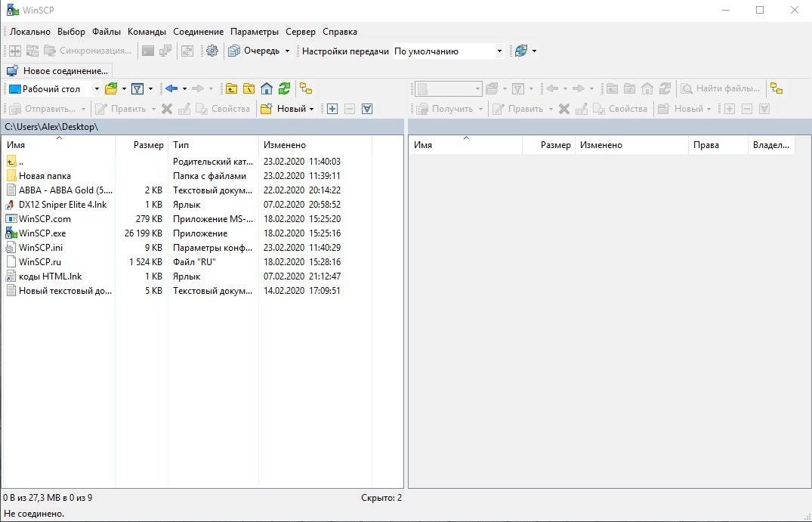Click the local panel delete X icon
Image resolution: width=812 pixels, height=522 pixels.
[x=167, y=109]
